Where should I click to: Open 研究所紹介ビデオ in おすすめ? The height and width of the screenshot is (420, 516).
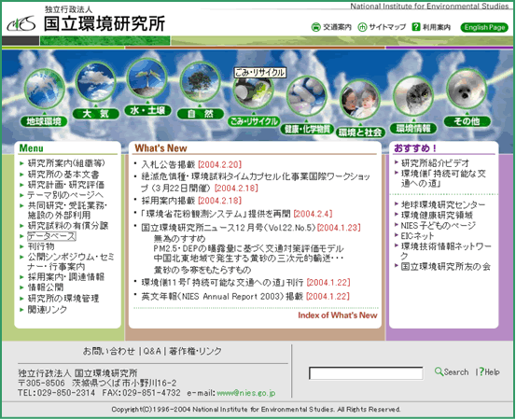pos(436,163)
